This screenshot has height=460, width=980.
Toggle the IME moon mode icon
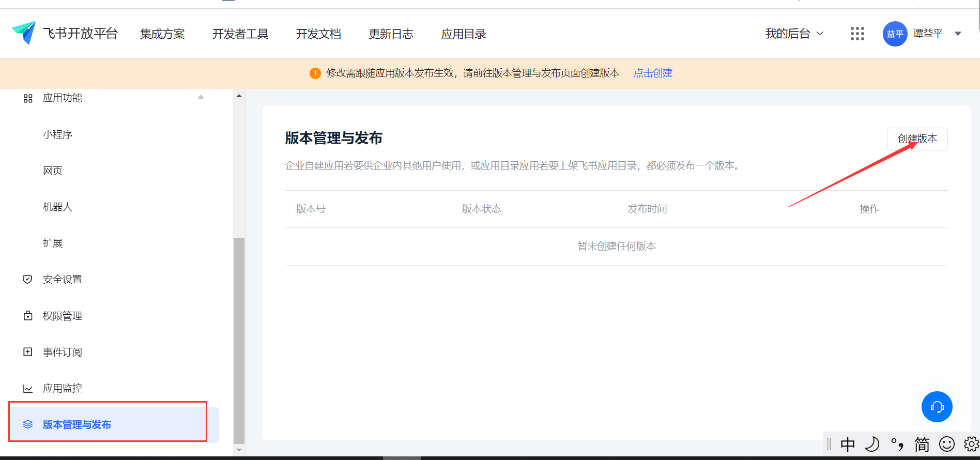tap(872, 444)
